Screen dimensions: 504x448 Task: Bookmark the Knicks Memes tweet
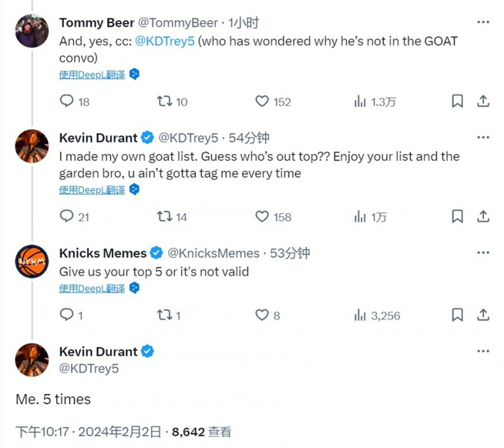pos(457,315)
